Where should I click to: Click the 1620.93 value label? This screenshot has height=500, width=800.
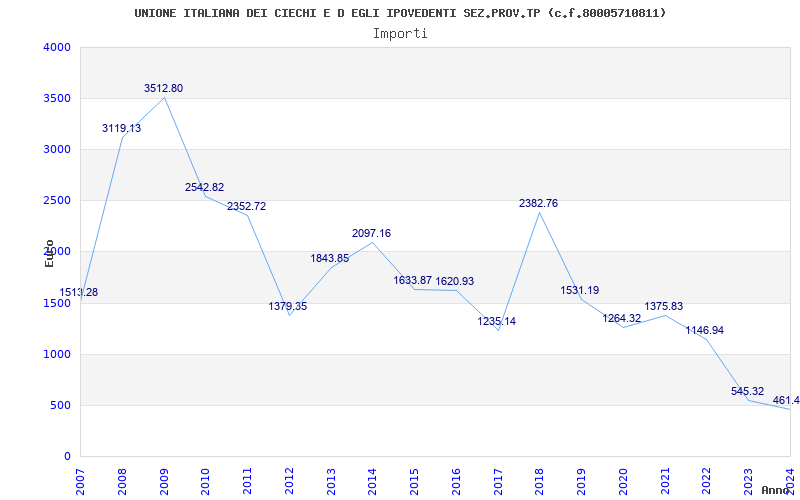click(x=455, y=282)
